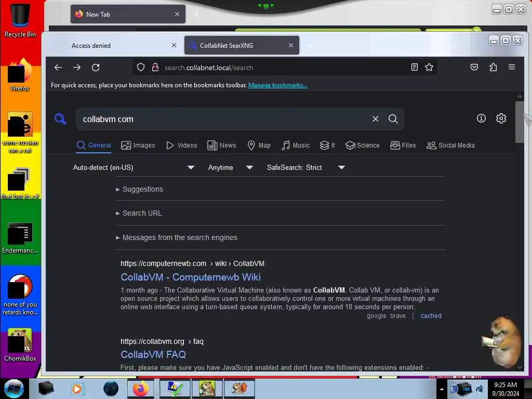Open CollabVM - Computernewb Wiki result

coord(191,277)
